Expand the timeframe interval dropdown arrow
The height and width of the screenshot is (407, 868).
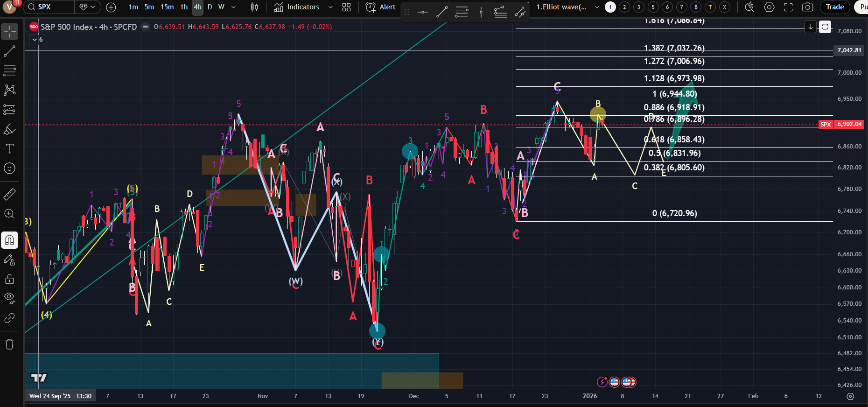point(234,7)
